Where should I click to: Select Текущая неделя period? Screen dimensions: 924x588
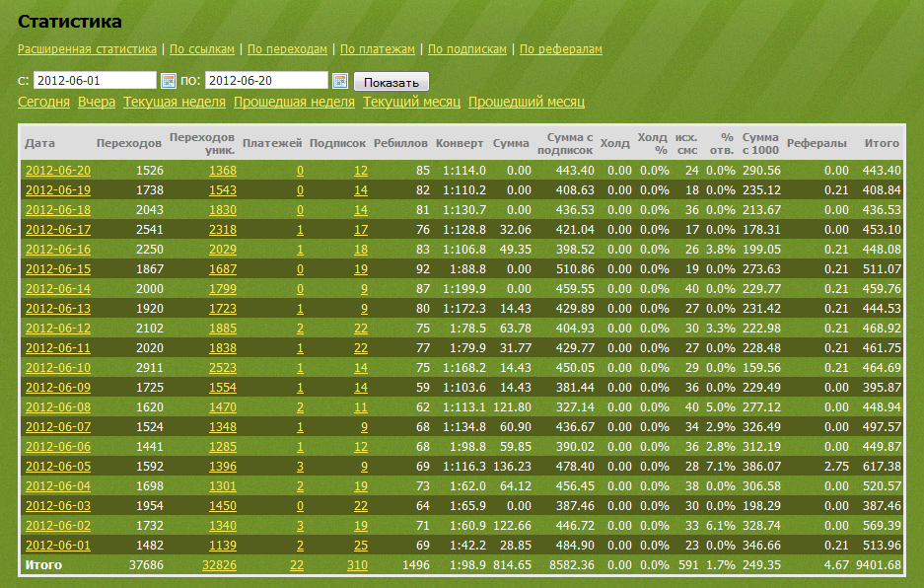(x=175, y=102)
